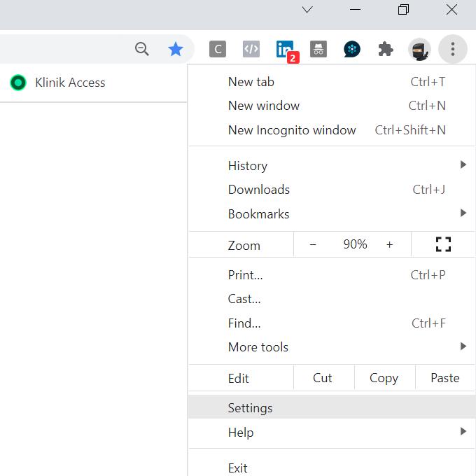This screenshot has width=476, height=476.
Task: Click the ninja profile avatar icon
Action: tap(419, 49)
